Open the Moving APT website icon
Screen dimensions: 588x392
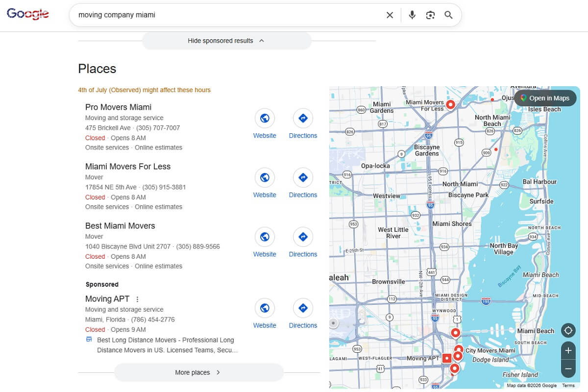(265, 308)
